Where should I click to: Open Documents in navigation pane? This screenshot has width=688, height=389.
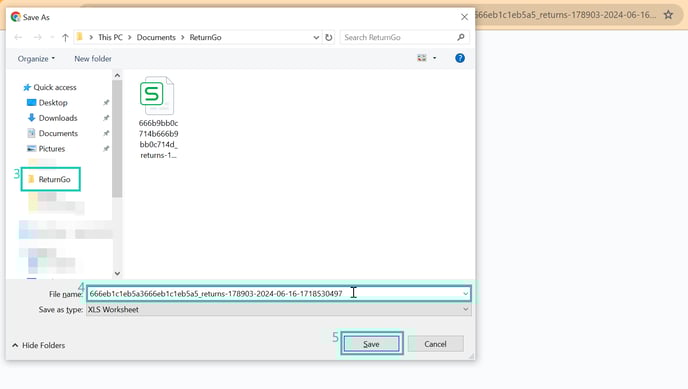pyautogui.click(x=52, y=133)
